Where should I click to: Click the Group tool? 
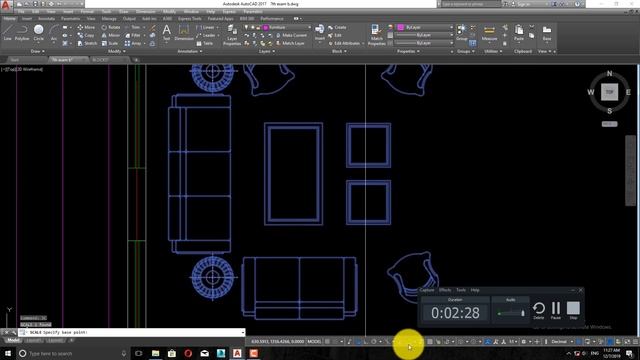point(462,33)
